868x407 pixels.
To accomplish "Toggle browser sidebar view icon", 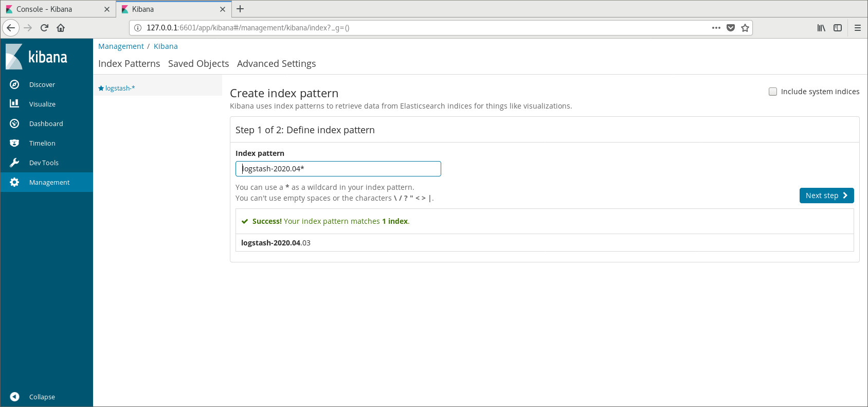I will pyautogui.click(x=838, y=28).
